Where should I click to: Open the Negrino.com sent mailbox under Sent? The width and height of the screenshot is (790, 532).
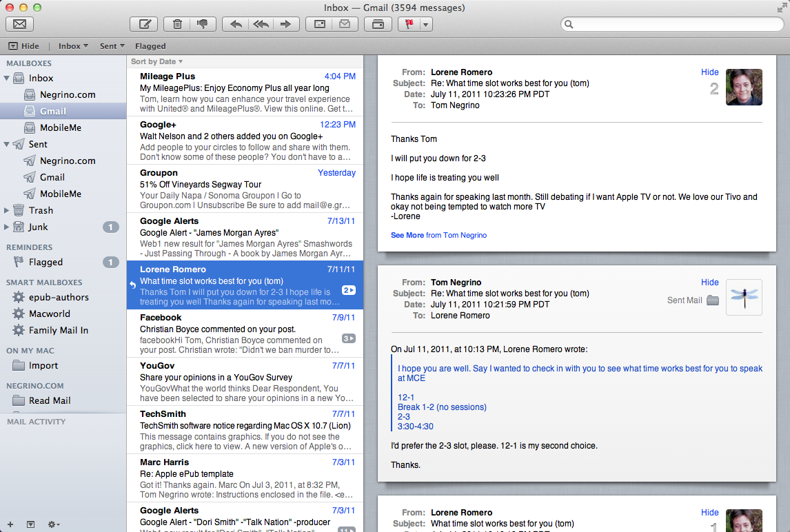click(x=63, y=161)
